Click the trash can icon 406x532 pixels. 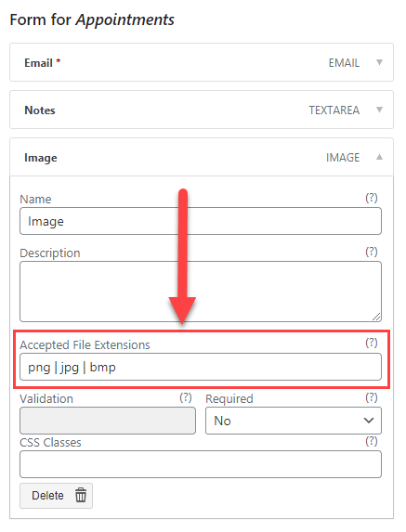point(81,495)
